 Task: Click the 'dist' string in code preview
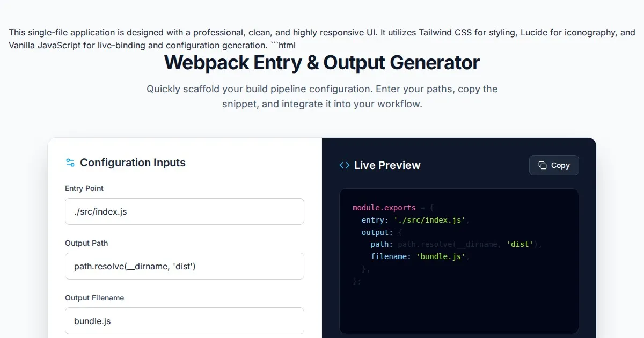[x=519, y=244]
